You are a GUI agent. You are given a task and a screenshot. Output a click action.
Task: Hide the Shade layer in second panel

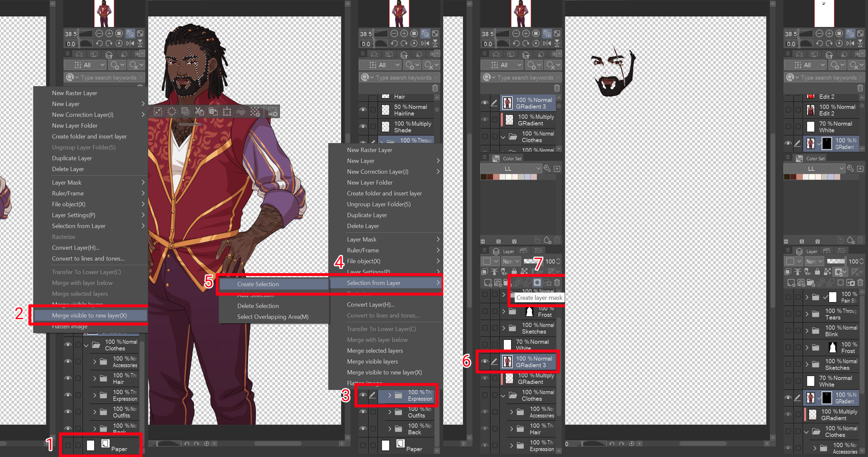point(363,127)
